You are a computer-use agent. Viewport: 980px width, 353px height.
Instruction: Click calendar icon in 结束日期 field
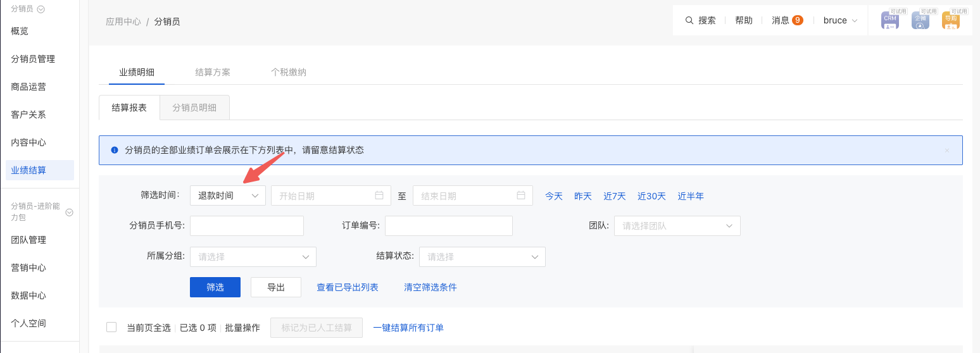[521, 195]
